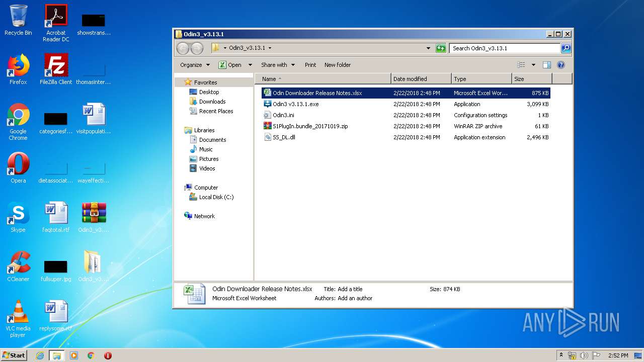Select Local Disk (C:) in navigation pane

(216, 197)
